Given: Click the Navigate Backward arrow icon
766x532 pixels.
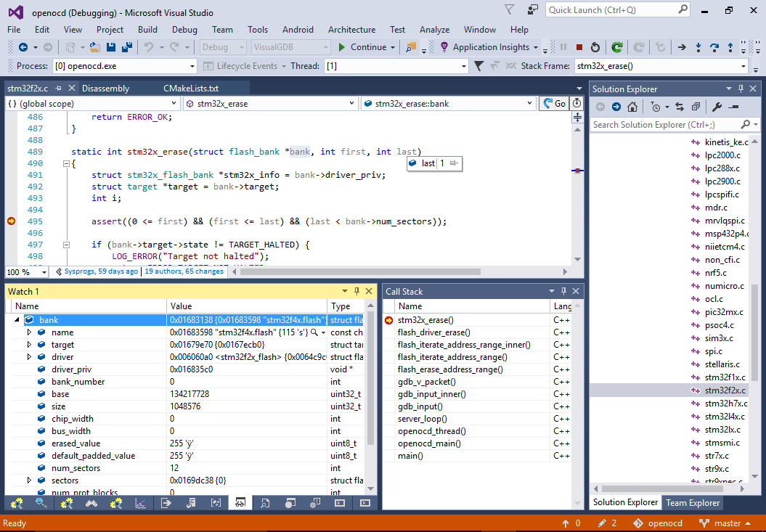Looking at the screenshot, I should [x=23, y=47].
